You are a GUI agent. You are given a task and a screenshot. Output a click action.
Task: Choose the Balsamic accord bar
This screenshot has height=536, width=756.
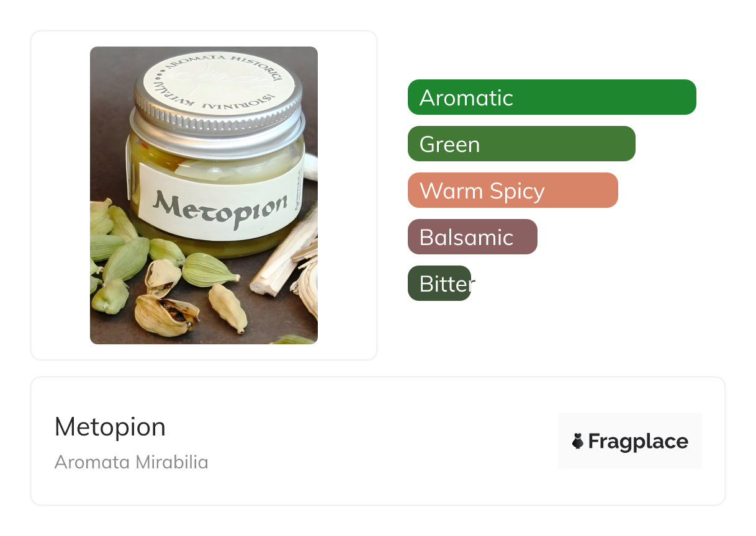point(472,237)
